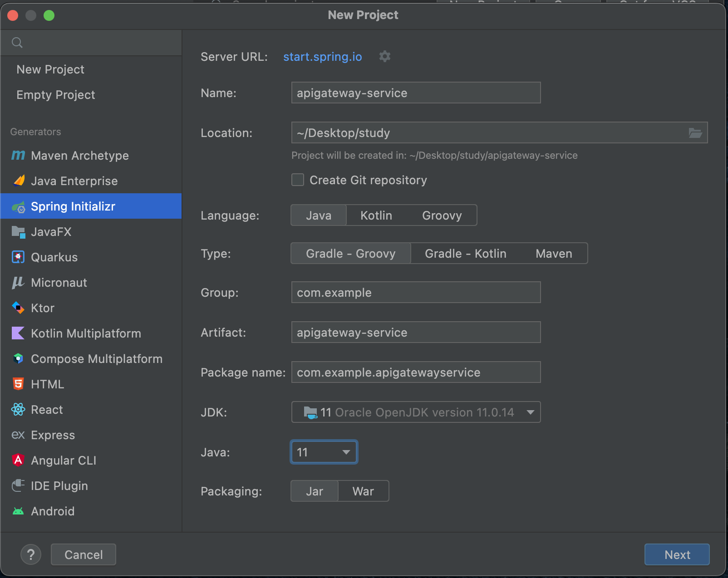This screenshot has height=578, width=728.
Task: Select Maven Archetype generator
Action: (x=91, y=156)
